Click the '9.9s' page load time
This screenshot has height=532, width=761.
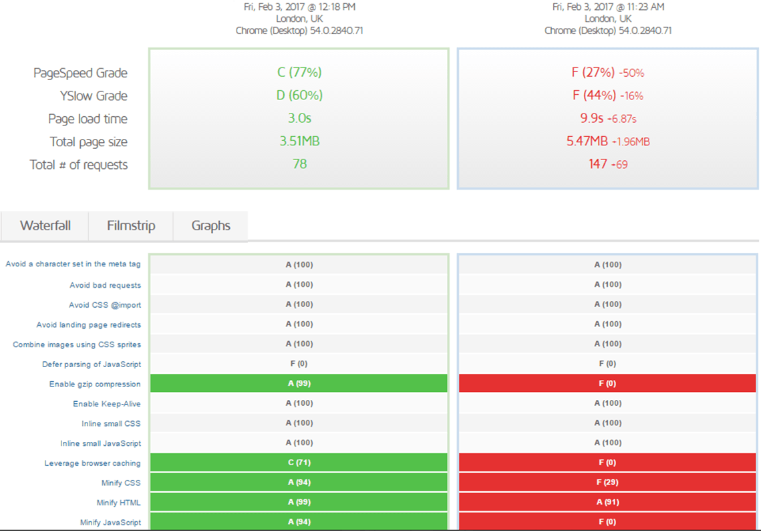(x=591, y=118)
